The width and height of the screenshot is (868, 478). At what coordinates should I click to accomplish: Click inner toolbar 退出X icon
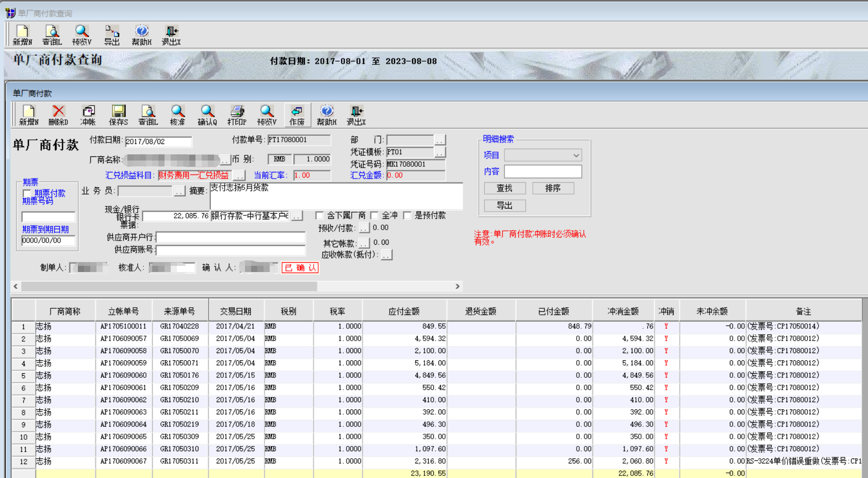pos(356,115)
